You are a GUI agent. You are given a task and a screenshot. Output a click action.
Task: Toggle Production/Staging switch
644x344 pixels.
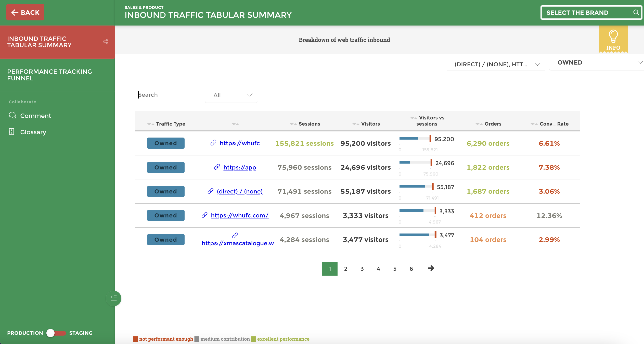click(x=56, y=333)
